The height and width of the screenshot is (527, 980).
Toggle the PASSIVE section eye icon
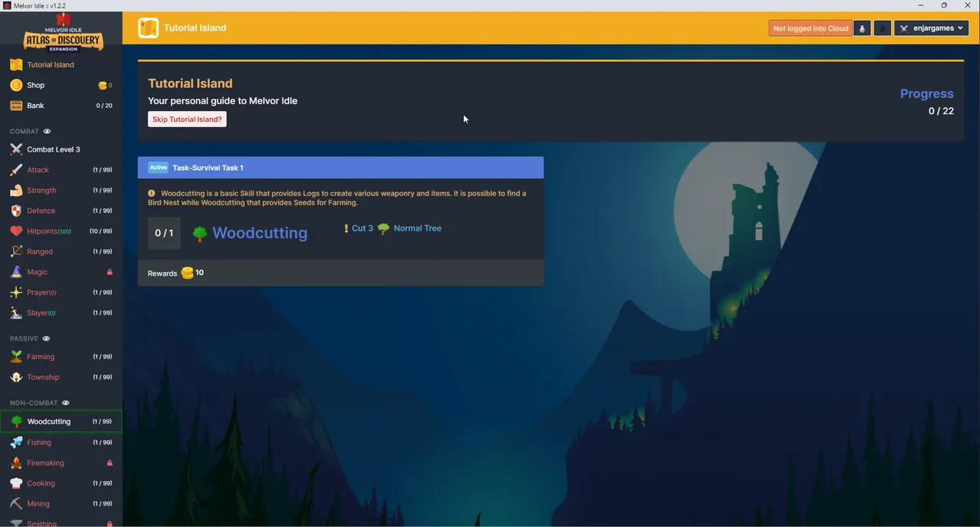point(46,339)
